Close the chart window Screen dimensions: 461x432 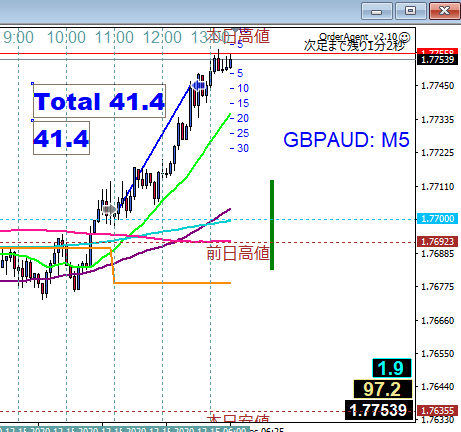point(444,12)
